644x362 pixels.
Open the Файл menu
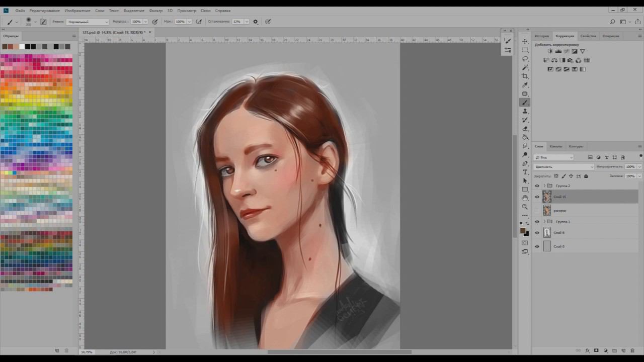20,11
